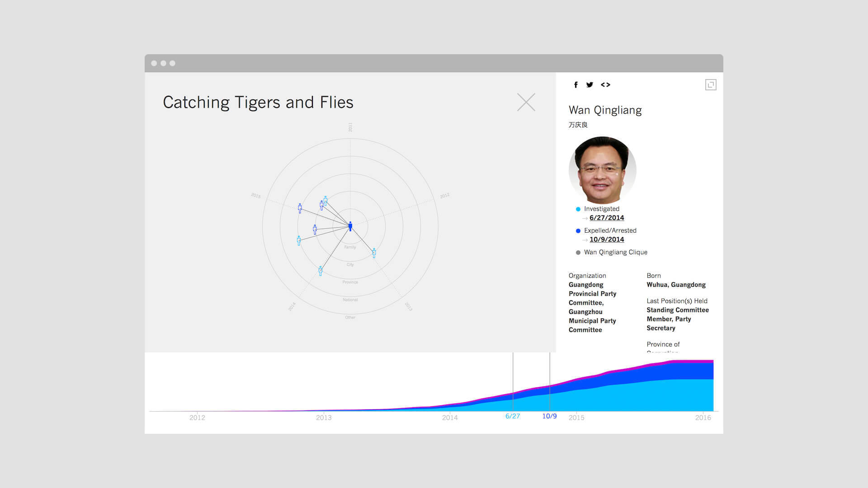The width and height of the screenshot is (868, 488).
Task: Click the 2013 label on the timeline axis
Action: (x=324, y=418)
